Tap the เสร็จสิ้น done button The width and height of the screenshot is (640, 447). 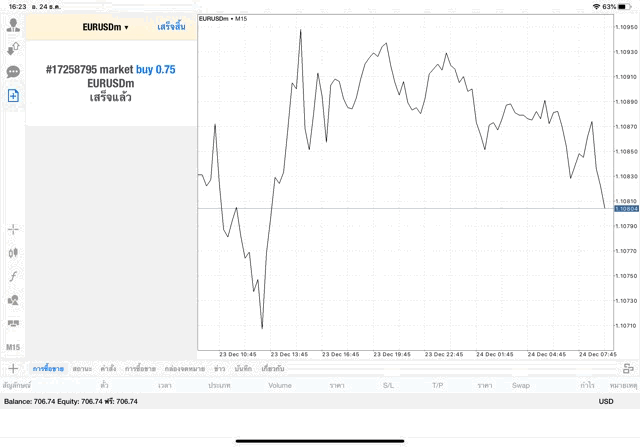point(171,27)
